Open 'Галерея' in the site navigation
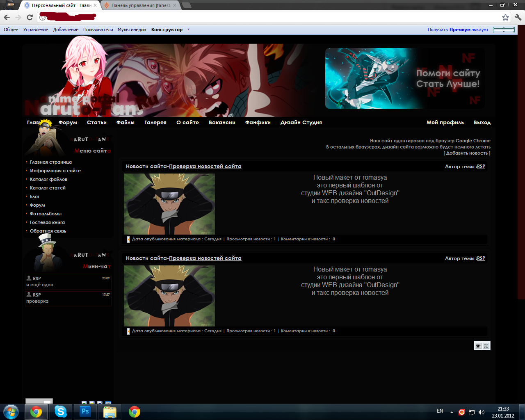This screenshot has height=420, width=525. coord(155,122)
